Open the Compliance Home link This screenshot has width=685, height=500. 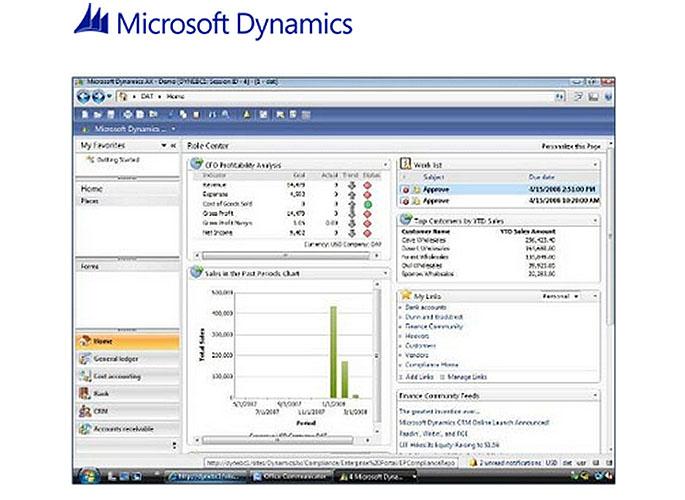(x=432, y=365)
